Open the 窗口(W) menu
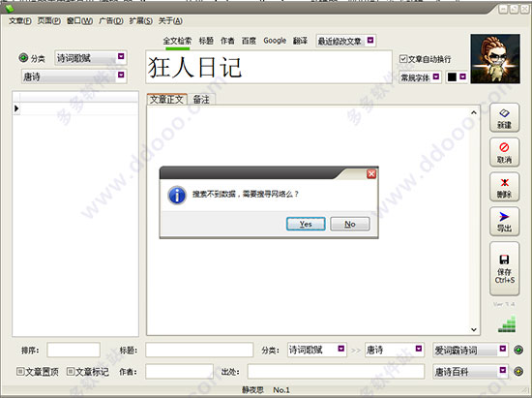 coord(79,21)
